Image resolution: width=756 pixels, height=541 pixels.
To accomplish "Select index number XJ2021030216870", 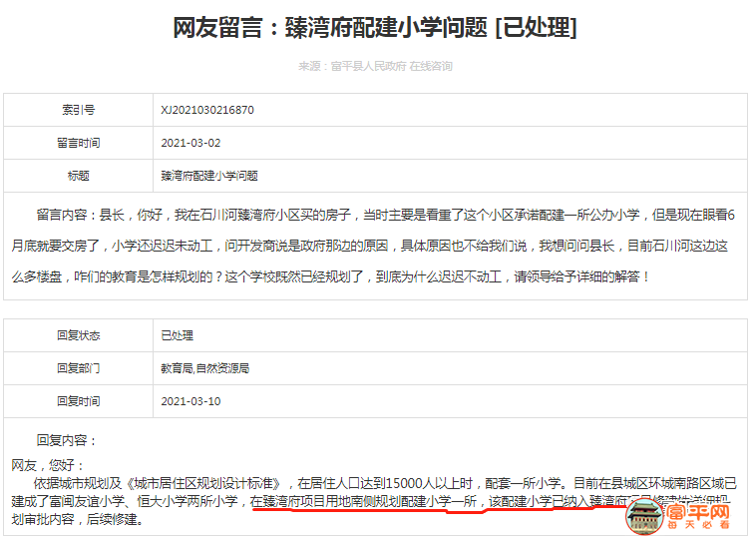I will tap(207, 110).
